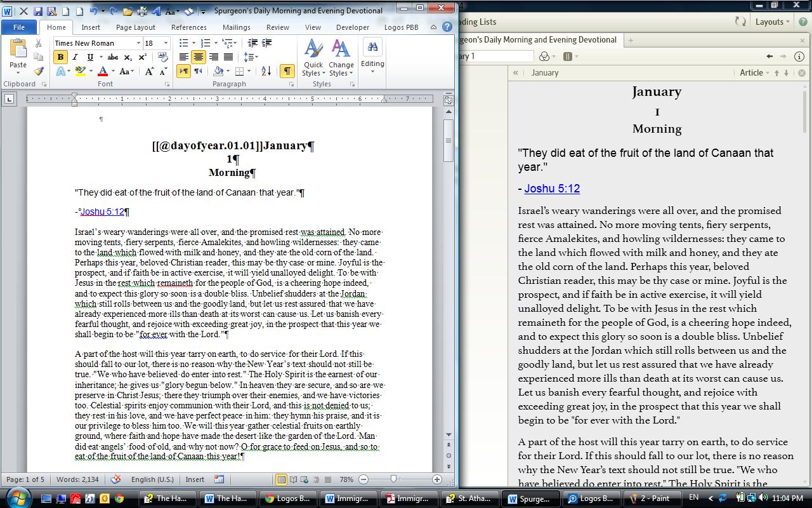Viewport: 812px width, 508px height.
Task: Click the zoom slider handle
Action: point(394,479)
